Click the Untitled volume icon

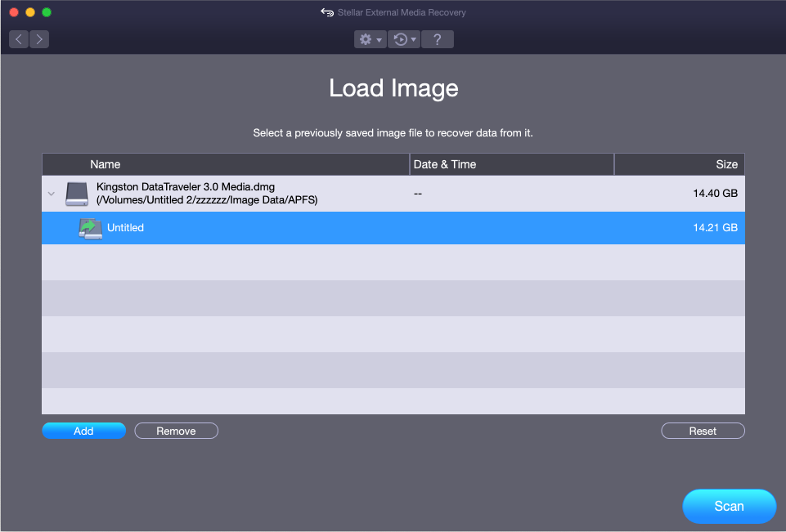(x=91, y=229)
